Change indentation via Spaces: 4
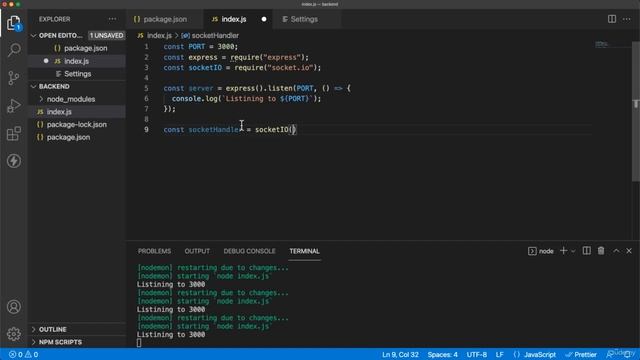Image resolution: width=640 pixels, height=360 pixels. (442, 355)
